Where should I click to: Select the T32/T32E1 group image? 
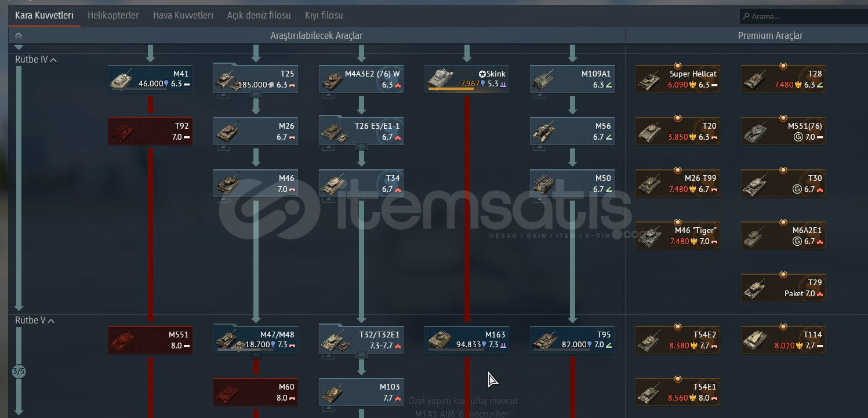[x=335, y=341]
